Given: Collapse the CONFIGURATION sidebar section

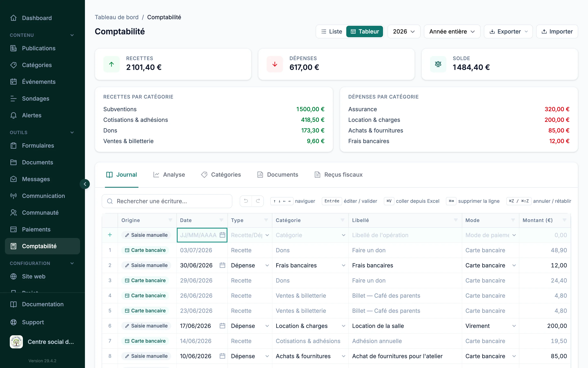Looking at the screenshot, I should 72,263.
